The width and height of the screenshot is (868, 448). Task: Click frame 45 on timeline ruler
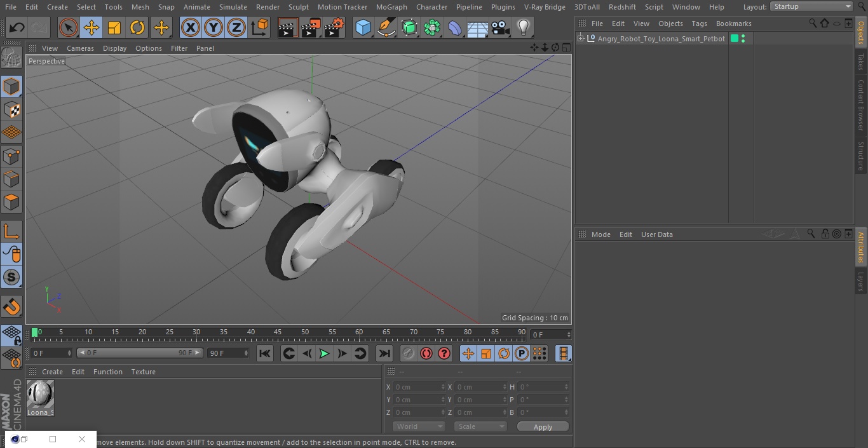[278, 332]
